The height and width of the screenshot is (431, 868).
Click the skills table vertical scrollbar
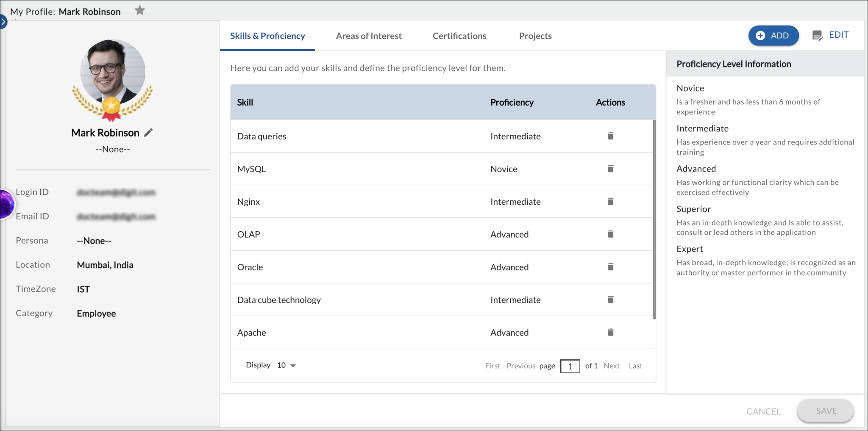(654, 220)
